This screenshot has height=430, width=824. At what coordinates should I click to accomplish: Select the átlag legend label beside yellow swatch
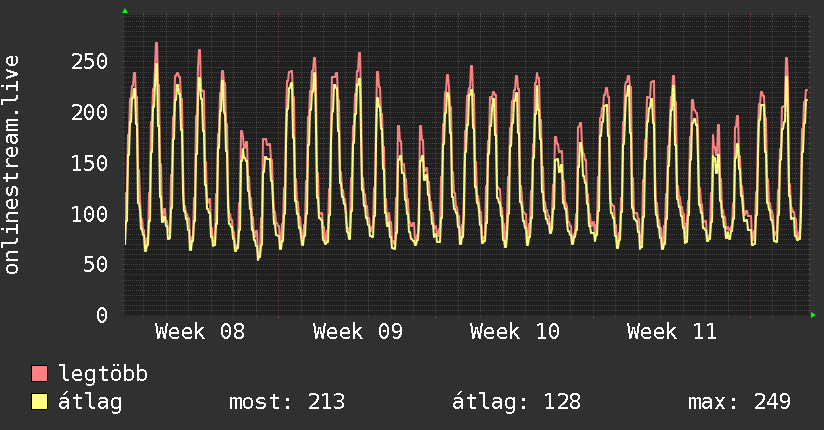pos(89,402)
